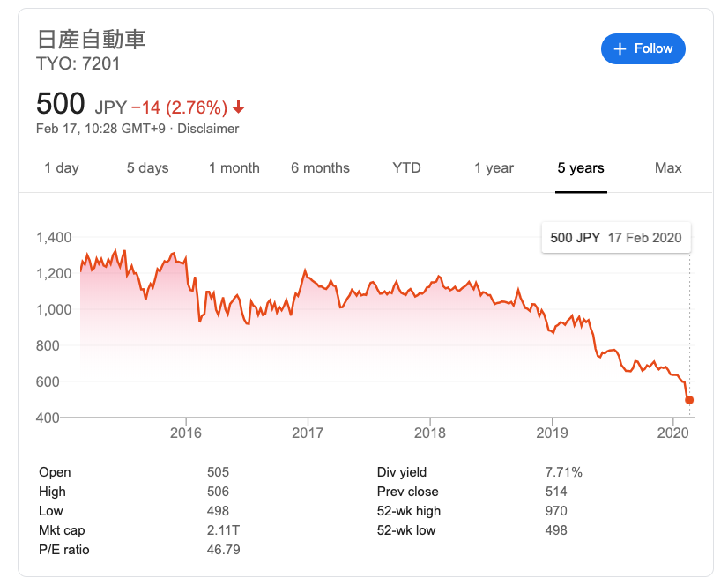Viewport: 728px width, 585px height.
Task: Click the P/E ratio label
Action: click(x=64, y=550)
